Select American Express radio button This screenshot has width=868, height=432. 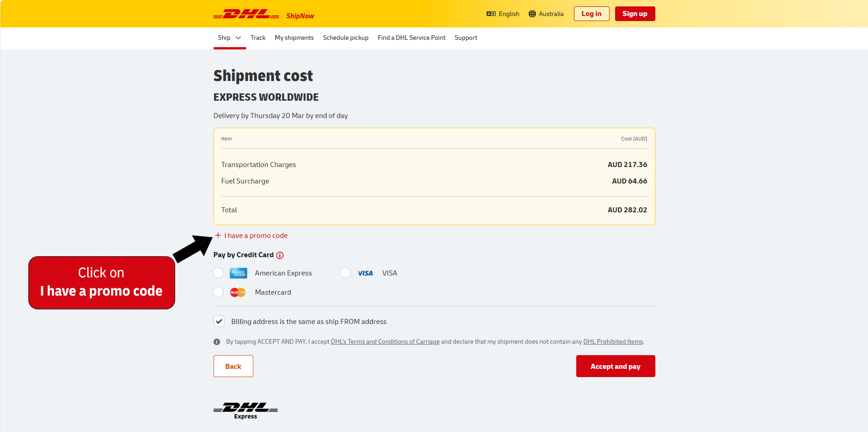pos(218,273)
